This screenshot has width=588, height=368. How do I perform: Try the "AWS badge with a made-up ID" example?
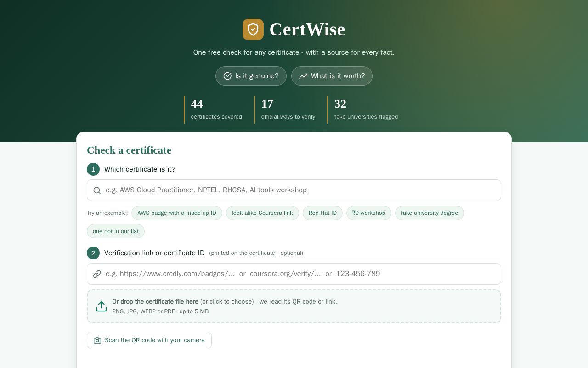click(177, 213)
